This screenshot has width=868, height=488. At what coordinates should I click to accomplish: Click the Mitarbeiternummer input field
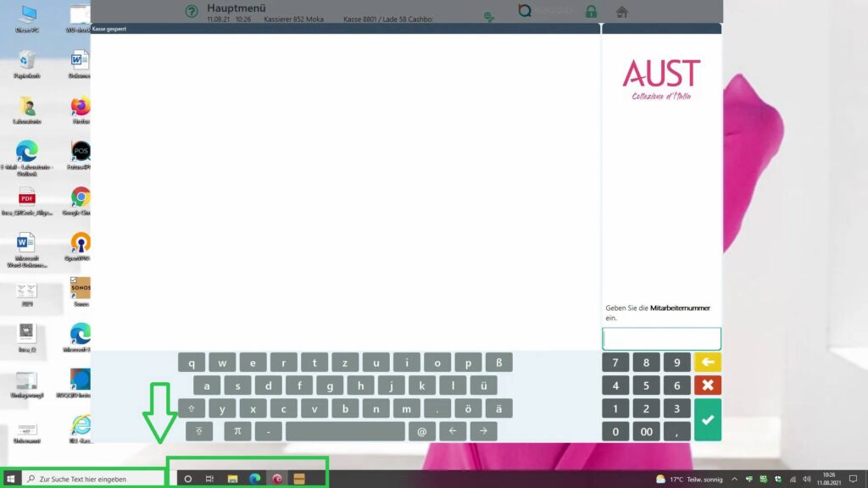click(661, 339)
